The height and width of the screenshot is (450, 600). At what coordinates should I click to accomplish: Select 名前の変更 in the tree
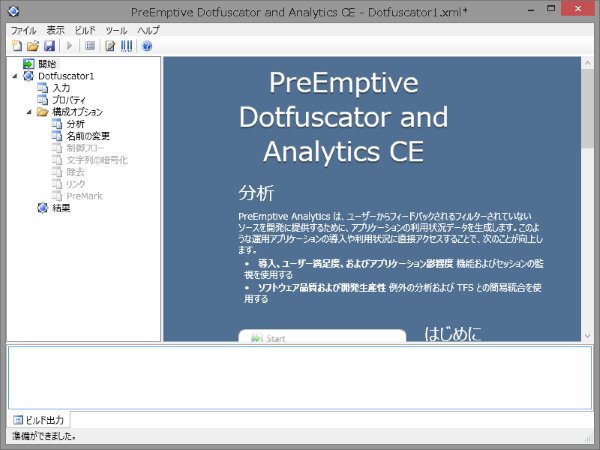click(x=88, y=136)
